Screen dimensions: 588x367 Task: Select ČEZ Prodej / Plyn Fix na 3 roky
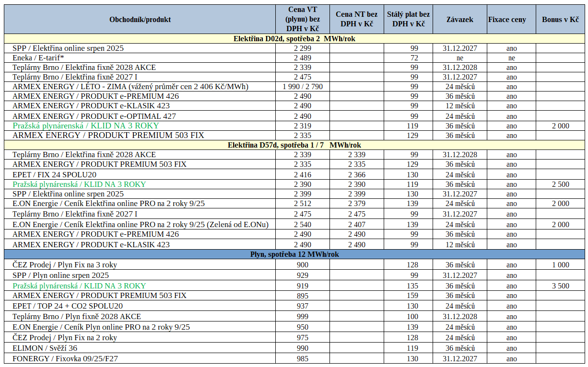click(x=65, y=265)
